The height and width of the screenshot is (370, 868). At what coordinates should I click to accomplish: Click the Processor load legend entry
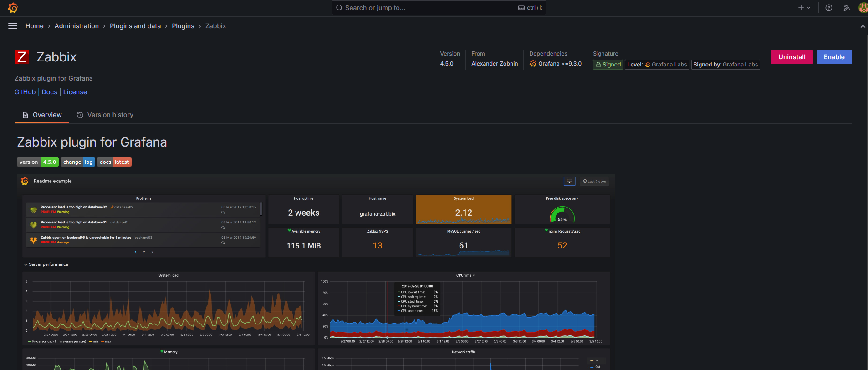pos(57,341)
